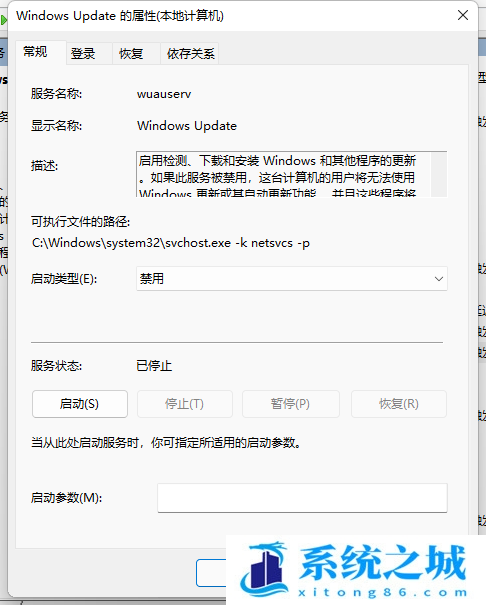The height and width of the screenshot is (605, 486).
Task: Open the 登录 tab
Action: tap(89, 54)
